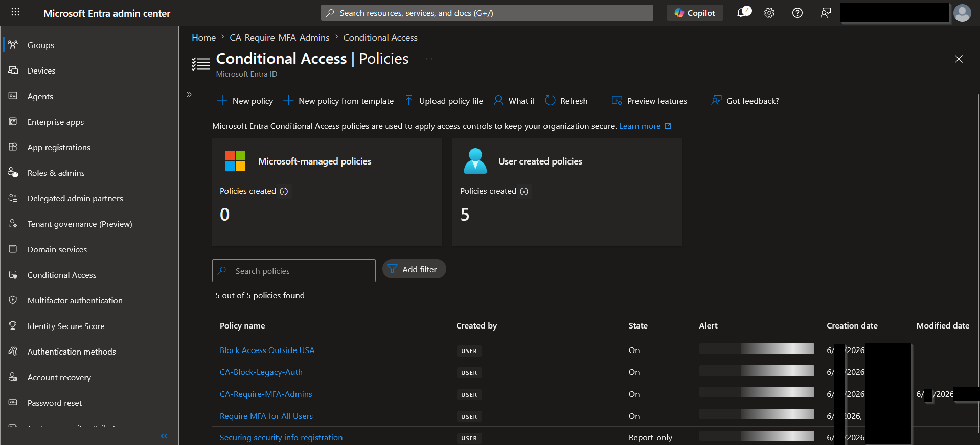Expand the resource menu chevron
This screenshot has height=445, width=980.
coord(189,95)
